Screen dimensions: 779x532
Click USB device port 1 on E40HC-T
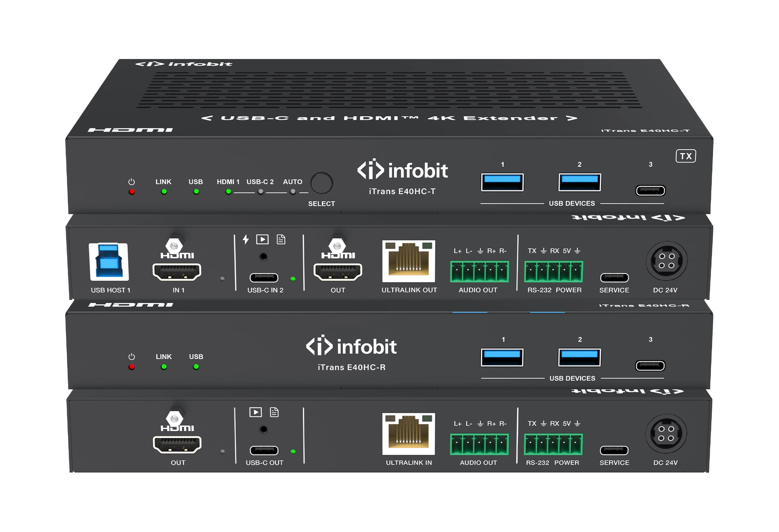click(x=502, y=182)
